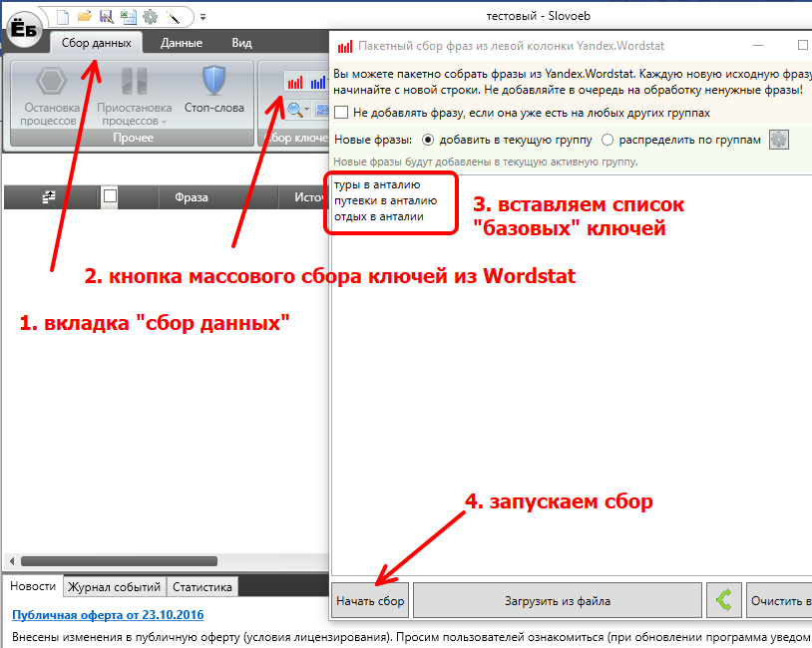The width and height of the screenshot is (812, 648).
Task: Click the green arrow button beside Загрузить из файла
Action: click(723, 601)
